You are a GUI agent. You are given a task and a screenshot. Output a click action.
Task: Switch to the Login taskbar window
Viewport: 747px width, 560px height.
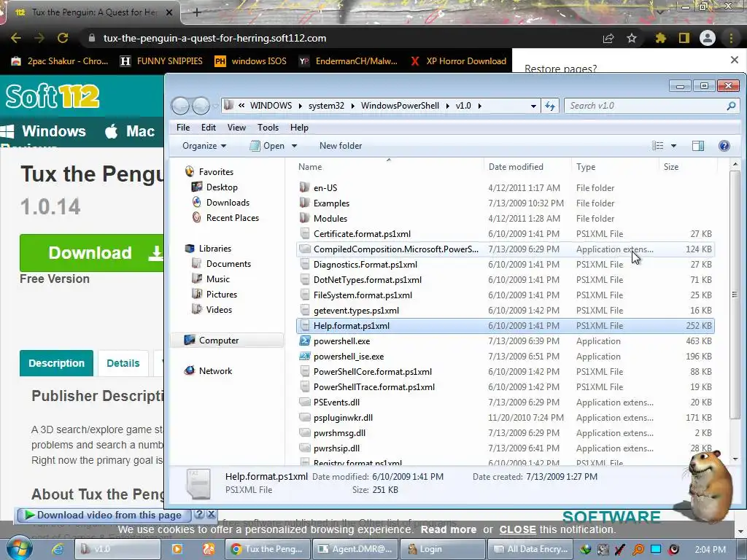click(442, 549)
